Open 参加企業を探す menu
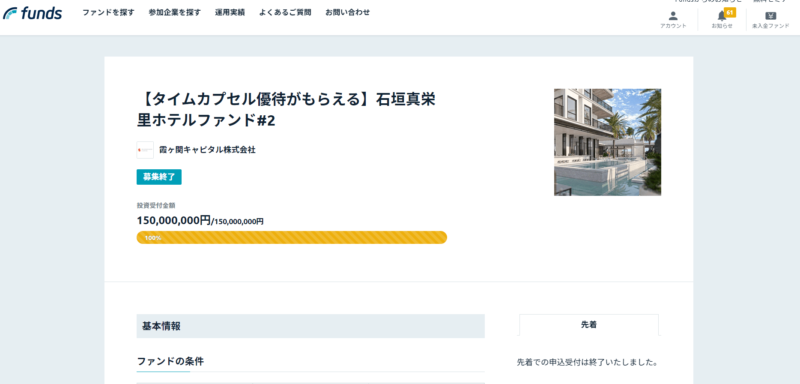This screenshot has height=384, width=800. tap(174, 12)
